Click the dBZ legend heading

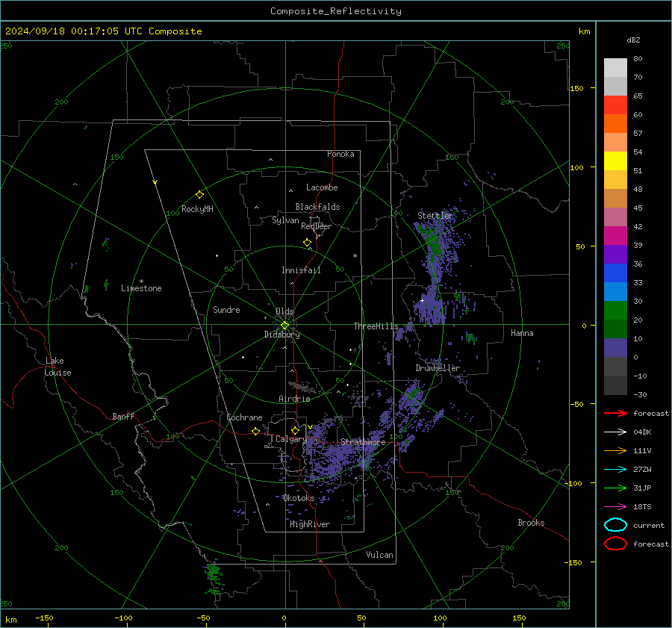(633, 40)
